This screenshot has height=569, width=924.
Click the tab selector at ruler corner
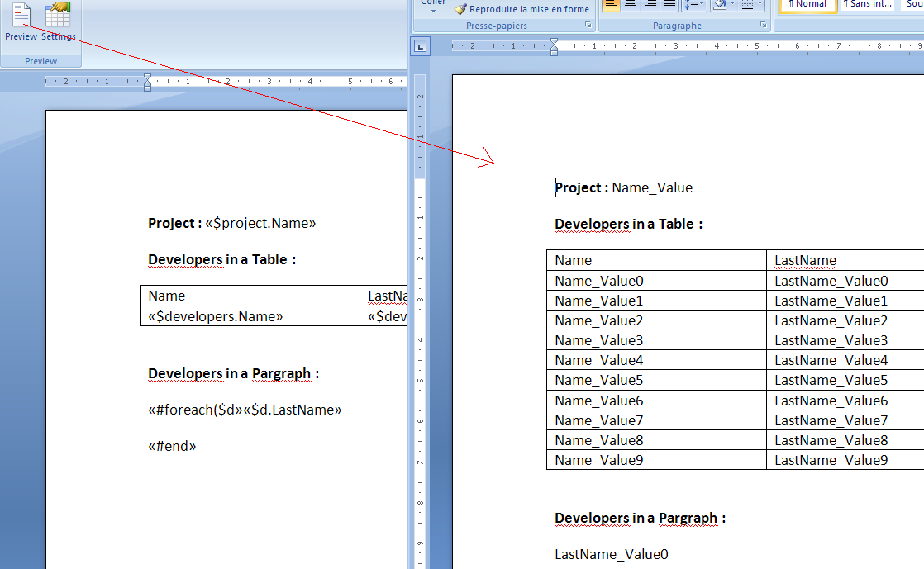pos(420,46)
